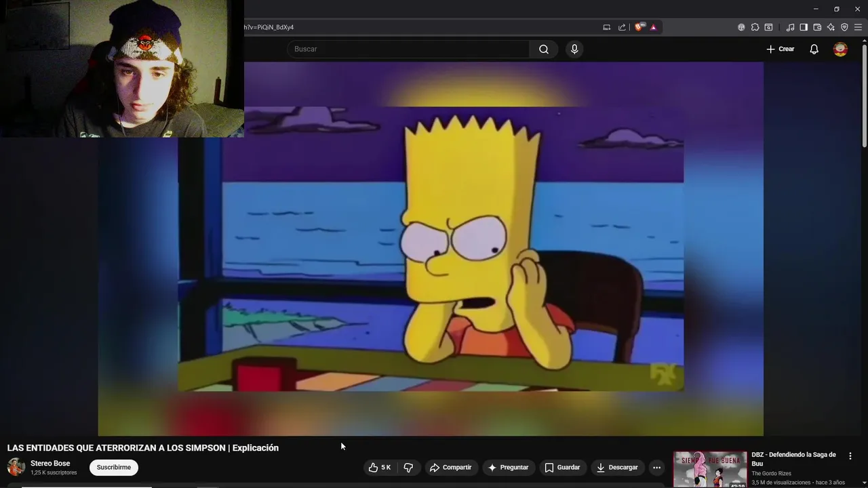Click the install app icon in address bar
The width and height of the screenshot is (868, 488).
[x=607, y=27]
